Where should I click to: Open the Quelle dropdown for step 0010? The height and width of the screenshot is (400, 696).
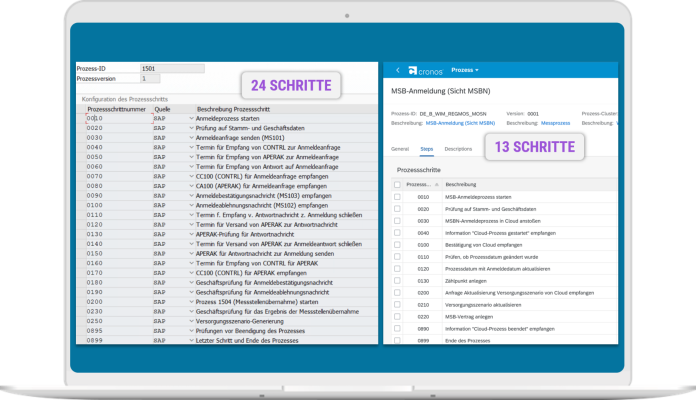pos(191,119)
